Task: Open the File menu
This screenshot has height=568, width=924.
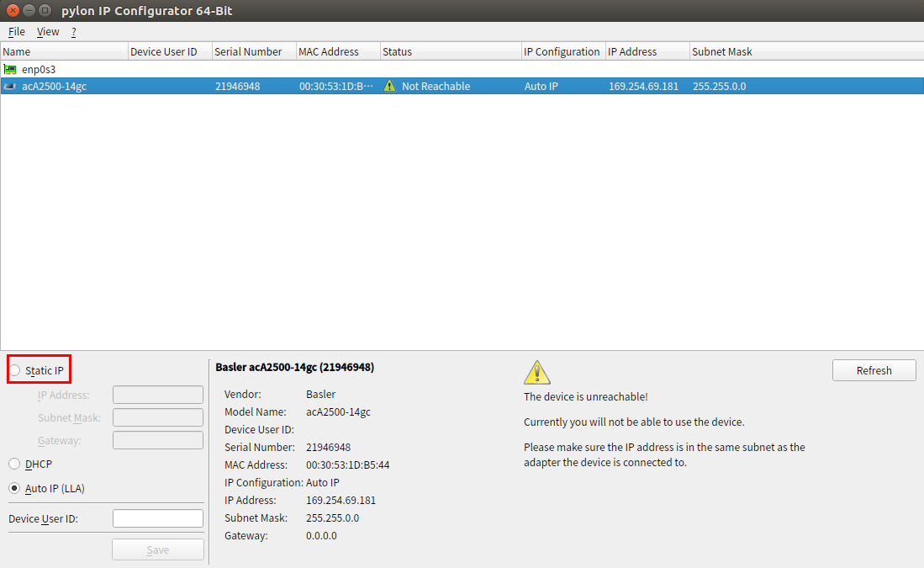Action: (x=17, y=32)
